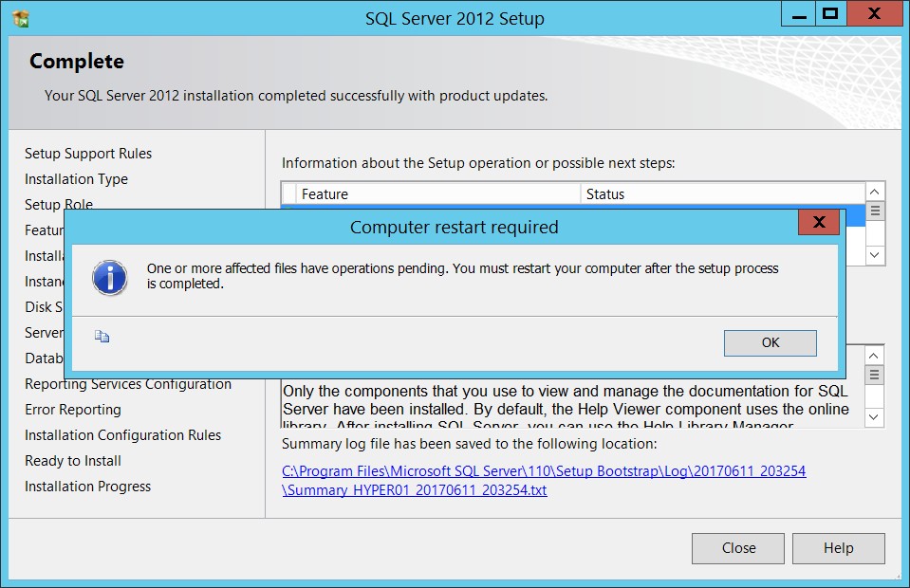Open Help for SQL Server Setup
The image size is (910, 588).
pos(839,548)
